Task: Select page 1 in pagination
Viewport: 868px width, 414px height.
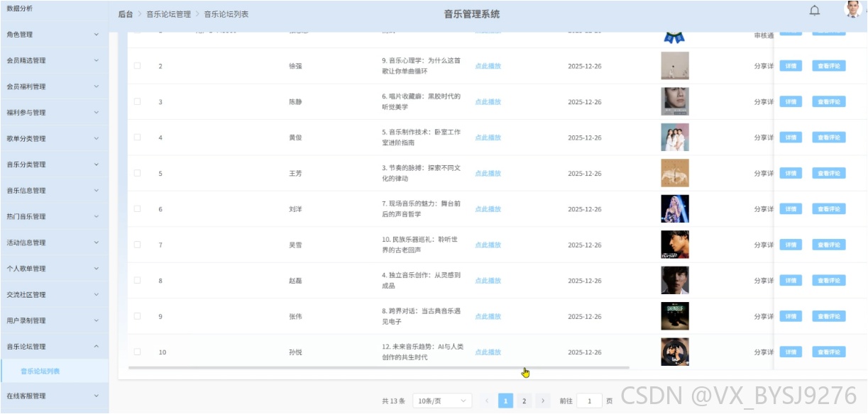Action: [x=505, y=401]
